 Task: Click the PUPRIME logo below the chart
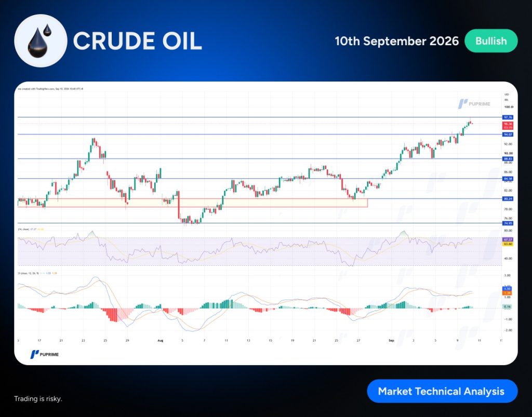45,354
